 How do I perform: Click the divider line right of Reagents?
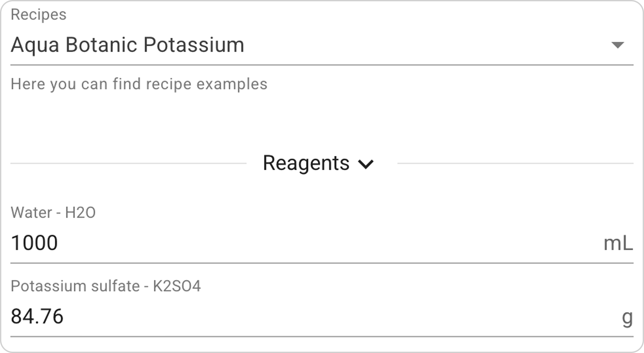tap(515, 163)
